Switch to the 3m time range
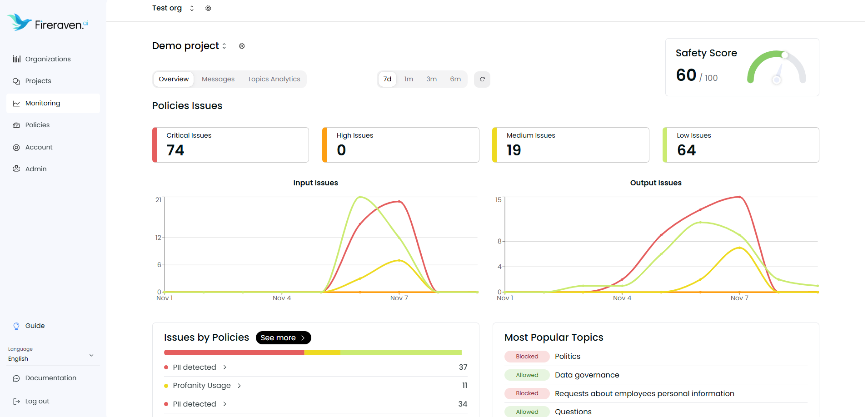This screenshot has width=868, height=417. [x=431, y=79]
